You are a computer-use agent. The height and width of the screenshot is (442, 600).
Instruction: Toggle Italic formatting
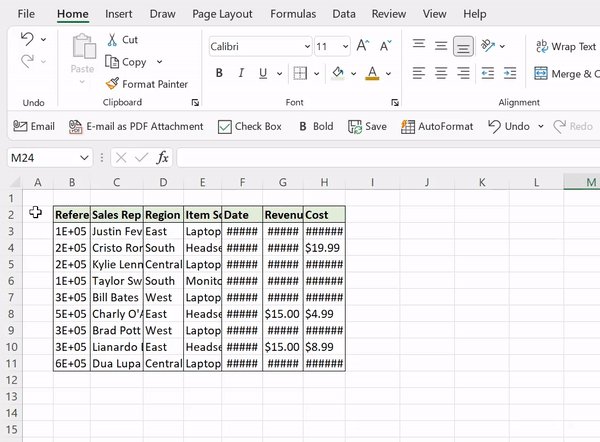[241, 73]
